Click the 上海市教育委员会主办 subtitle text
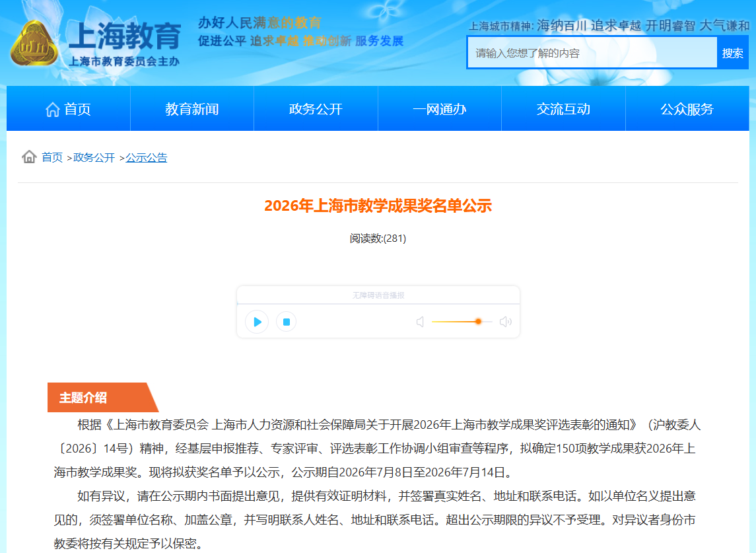Viewport: 756px width, 553px height. [124, 61]
